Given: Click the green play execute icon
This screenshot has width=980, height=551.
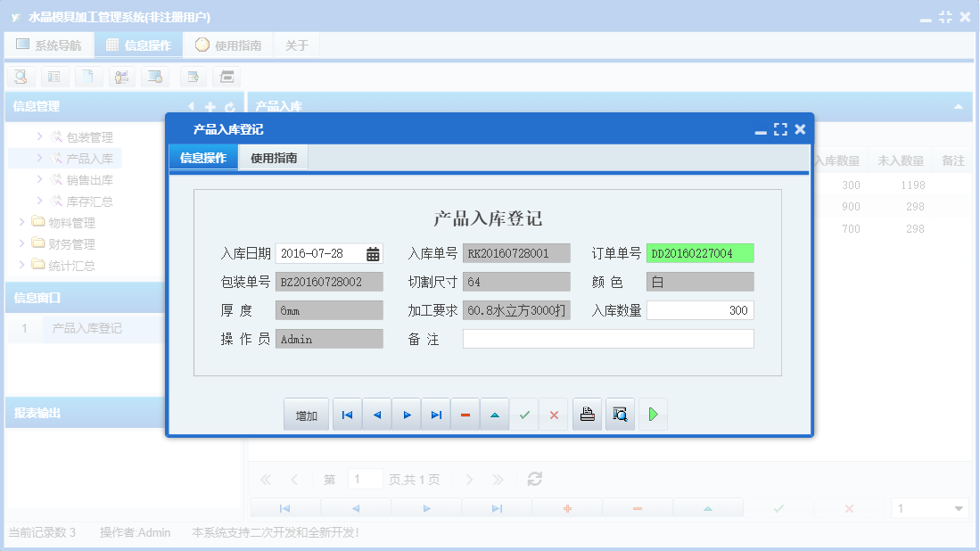Looking at the screenshot, I should click(x=653, y=414).
